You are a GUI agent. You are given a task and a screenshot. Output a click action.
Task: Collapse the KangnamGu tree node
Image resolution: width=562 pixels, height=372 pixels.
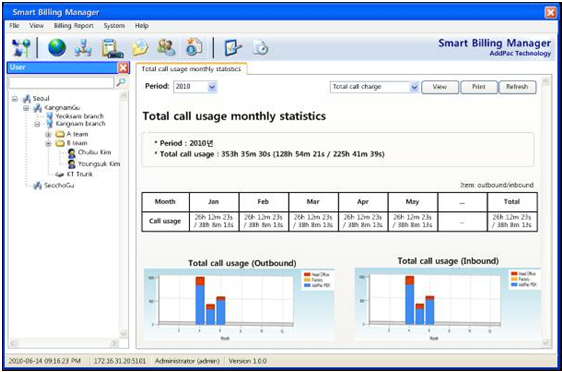(x=26, y=108)
